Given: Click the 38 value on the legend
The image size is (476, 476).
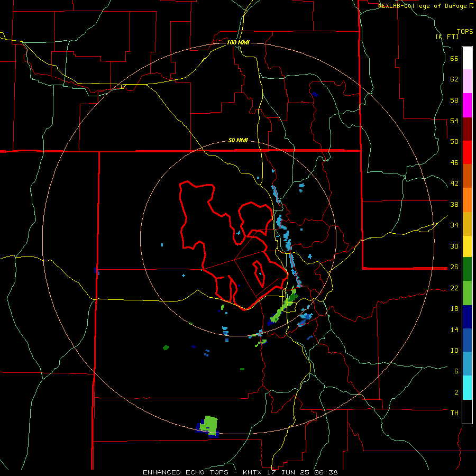Looking at the screenshot, I should point(454,204).
